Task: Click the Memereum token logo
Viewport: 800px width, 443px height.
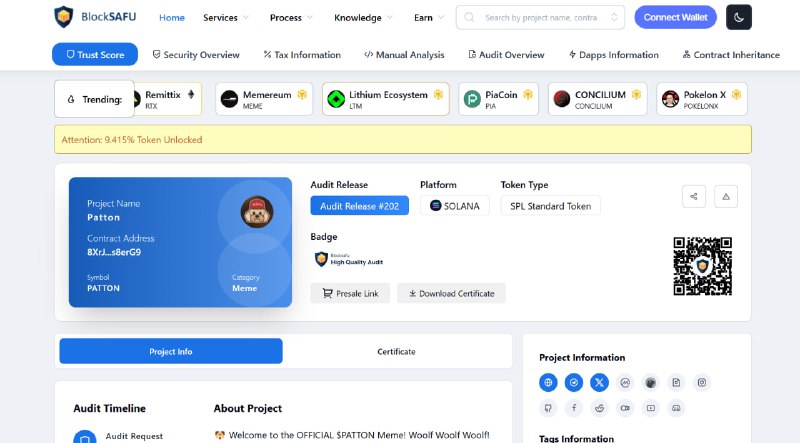Action: click(230, 99)
